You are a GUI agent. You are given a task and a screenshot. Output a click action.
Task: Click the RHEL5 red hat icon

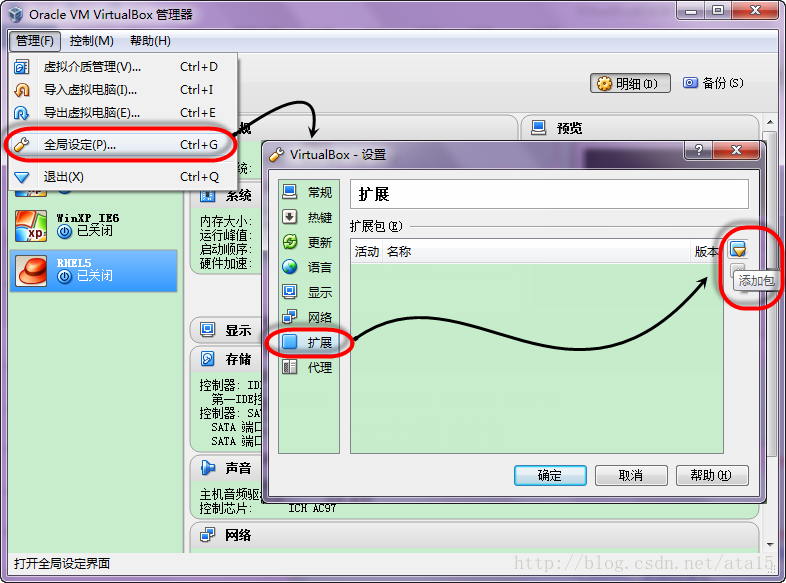[x=31, y=271]
